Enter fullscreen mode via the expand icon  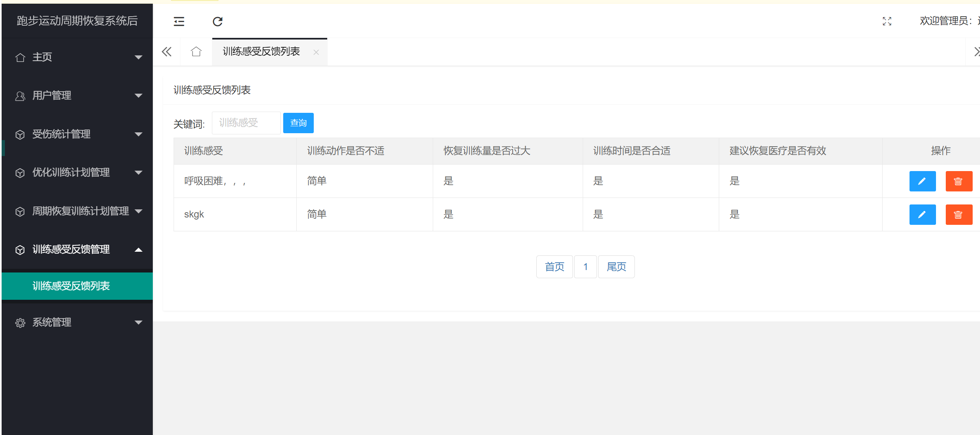887,21
